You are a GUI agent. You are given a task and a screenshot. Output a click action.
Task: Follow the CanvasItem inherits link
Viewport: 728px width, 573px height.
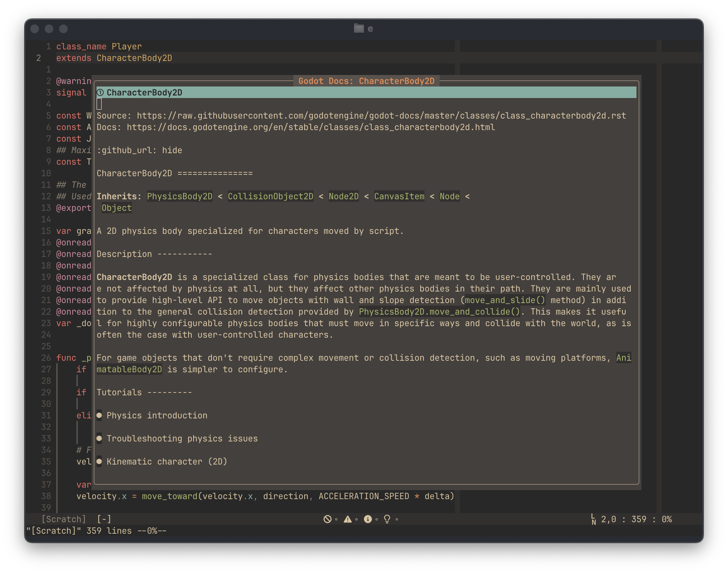point(399,196)
